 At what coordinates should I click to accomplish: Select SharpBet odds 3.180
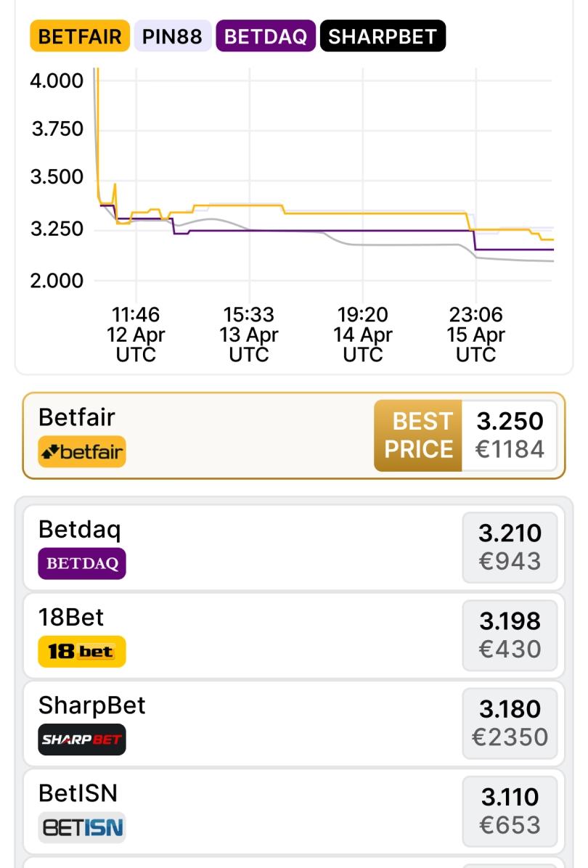tap(510, 723)
